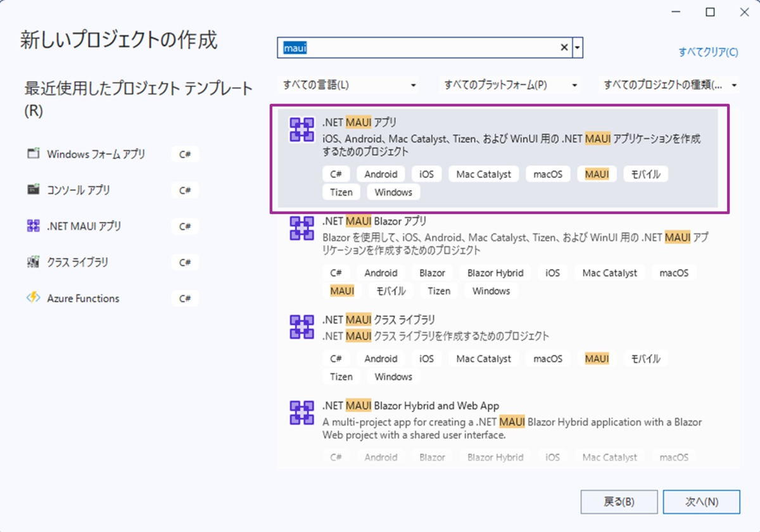Click the コンソール アプリ icon in recent templates
The image size is (760, 532).
pos(34,190)
